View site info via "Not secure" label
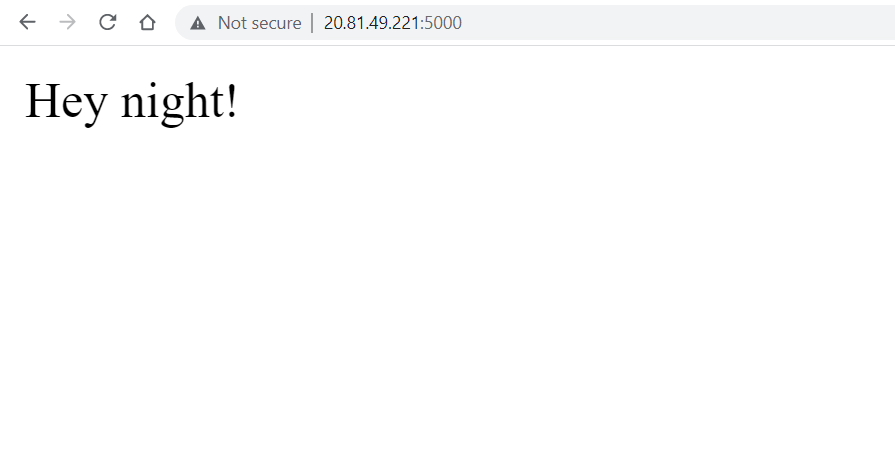Image resolution: width=895 pixels, height=470 pixels. pos(260,23)
